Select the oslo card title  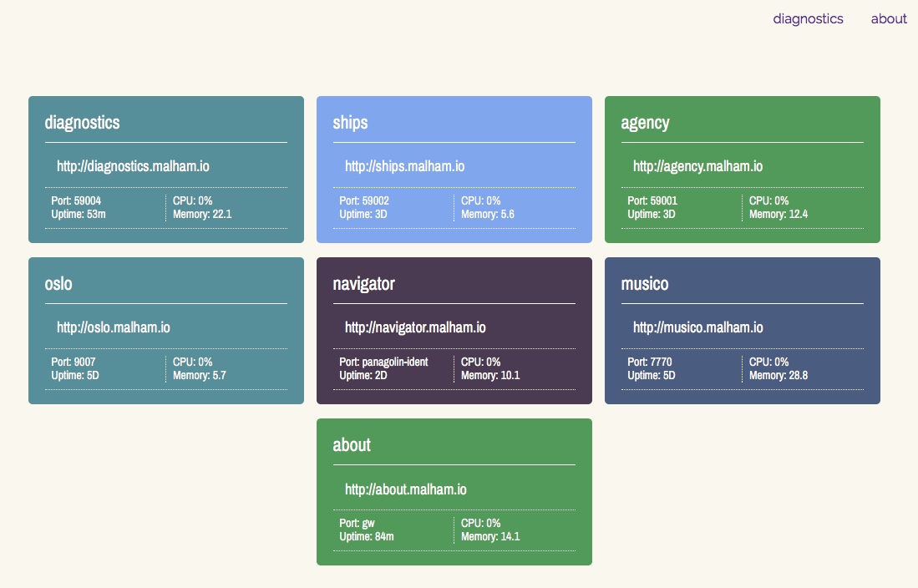click(57, 283)
